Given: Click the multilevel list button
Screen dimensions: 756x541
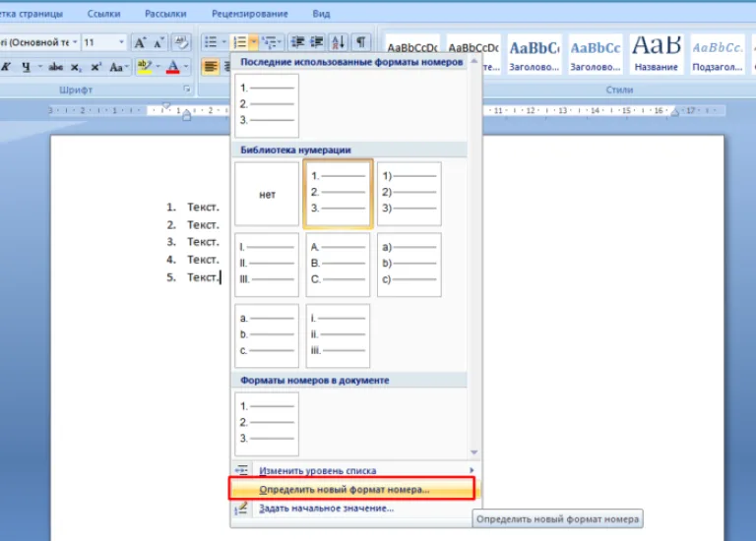Looking at the screenshot, I should pos(268,42).
